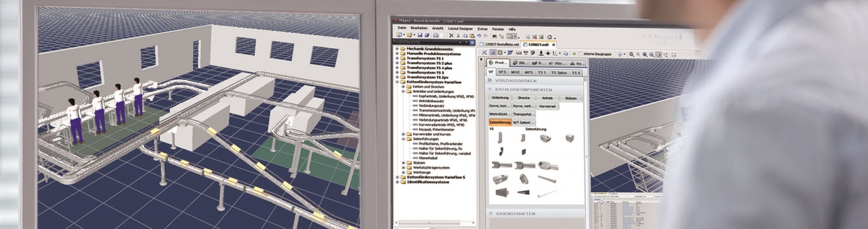The image size is (868, 229).
Task: Click the open folder toolbar icon
Action: click(x=410, y=35)
